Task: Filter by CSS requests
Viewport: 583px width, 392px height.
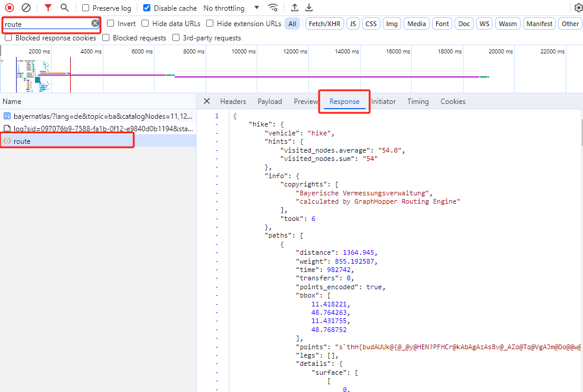Action: 371,24
